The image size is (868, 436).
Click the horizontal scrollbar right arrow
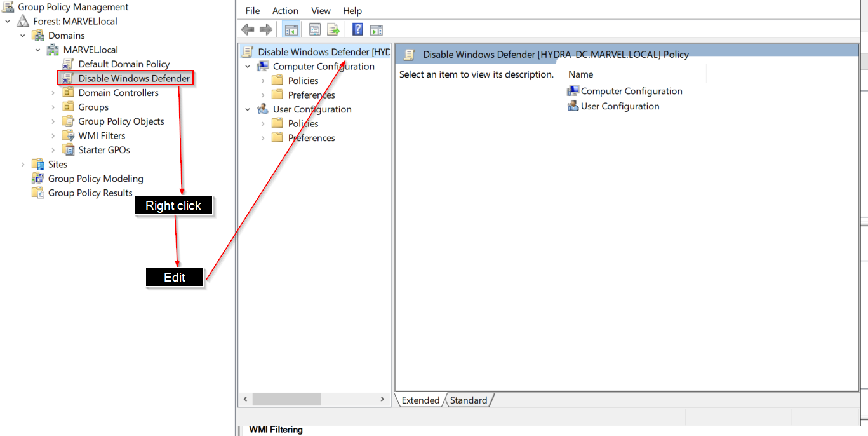pyautogui.click(x=382, y=399)
